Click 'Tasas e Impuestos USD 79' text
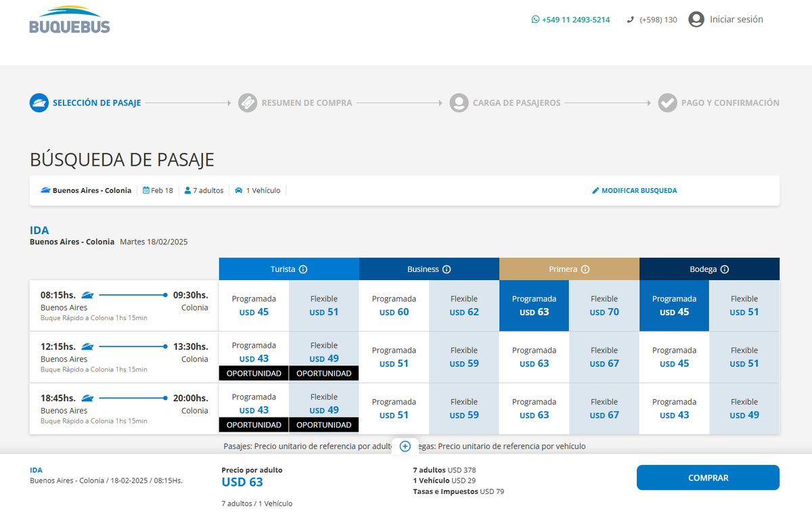The width and height of the screenshot is (812, 517). click(458, 491)
